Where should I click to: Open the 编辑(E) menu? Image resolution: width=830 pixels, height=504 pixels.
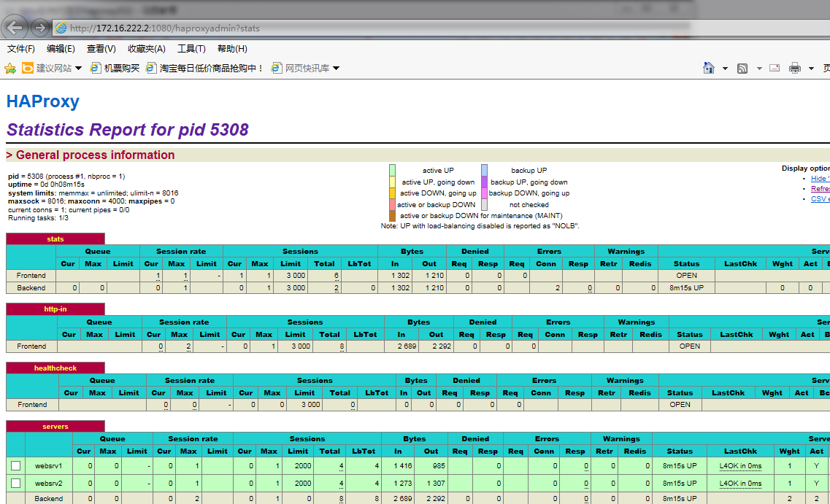pos(61,49)
